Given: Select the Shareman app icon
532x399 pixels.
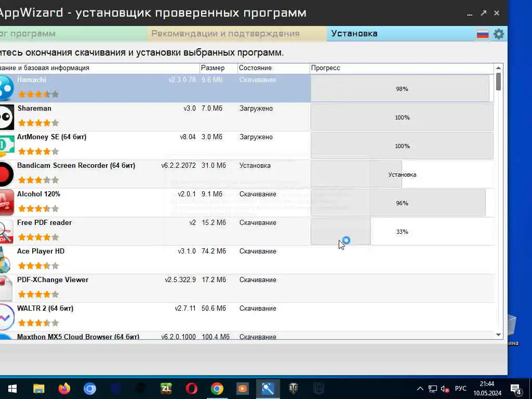Looking at the screenshot, I should point(7,117).
